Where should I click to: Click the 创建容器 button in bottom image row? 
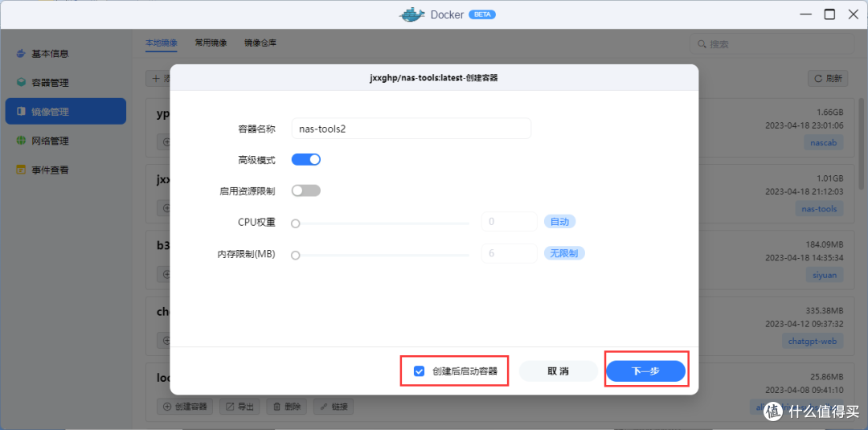185,407
